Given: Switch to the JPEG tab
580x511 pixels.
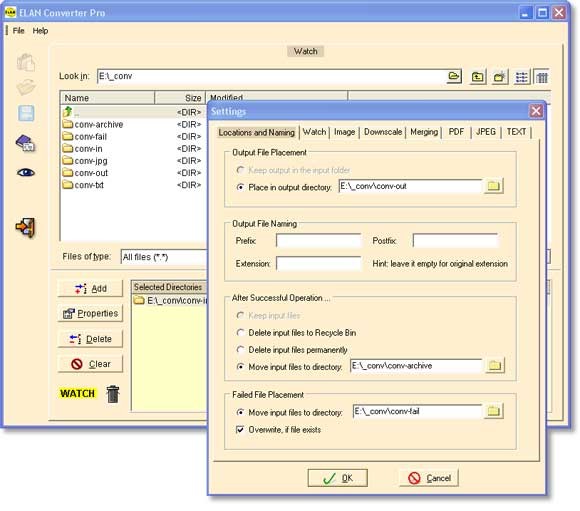Looking at the screenshot, I should click(486, 132).
